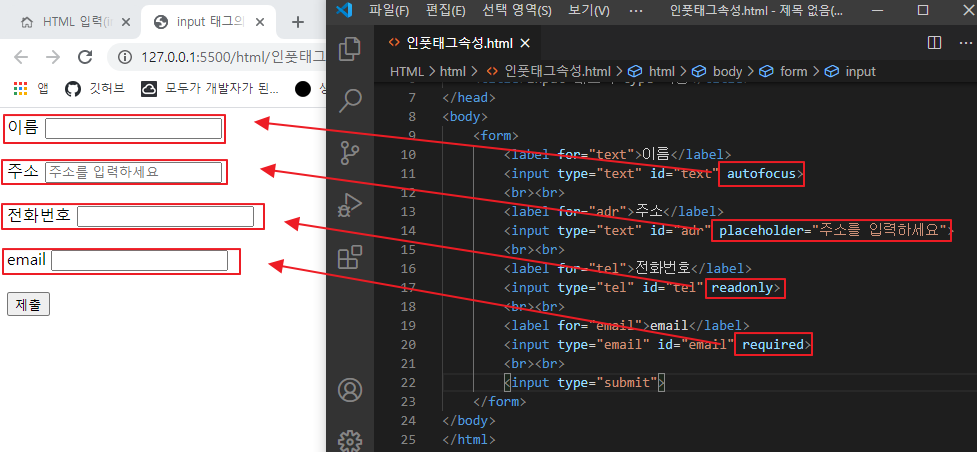Click line number 22 in the editor
Viewport: 977px width, 452px height.
(x=408, y=383)
